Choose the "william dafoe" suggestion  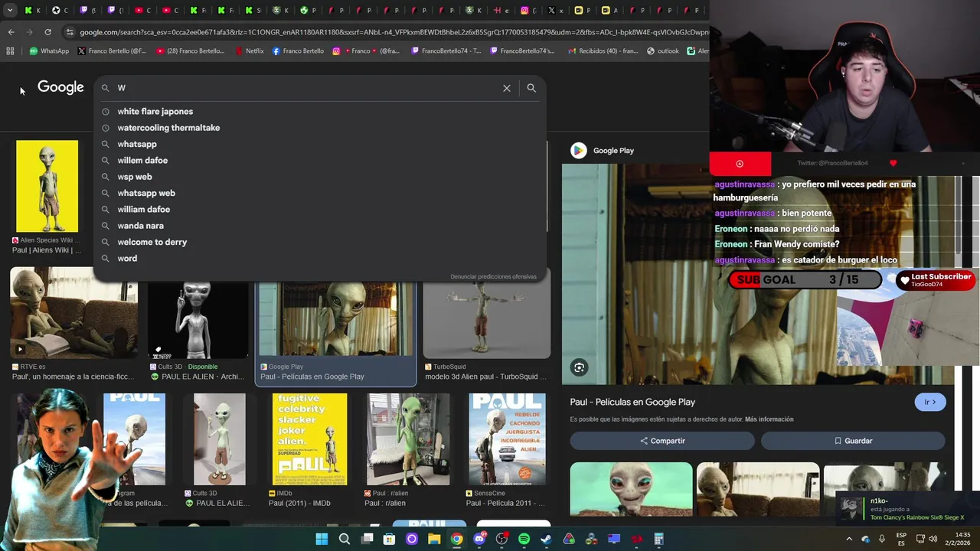pos(320,210)
